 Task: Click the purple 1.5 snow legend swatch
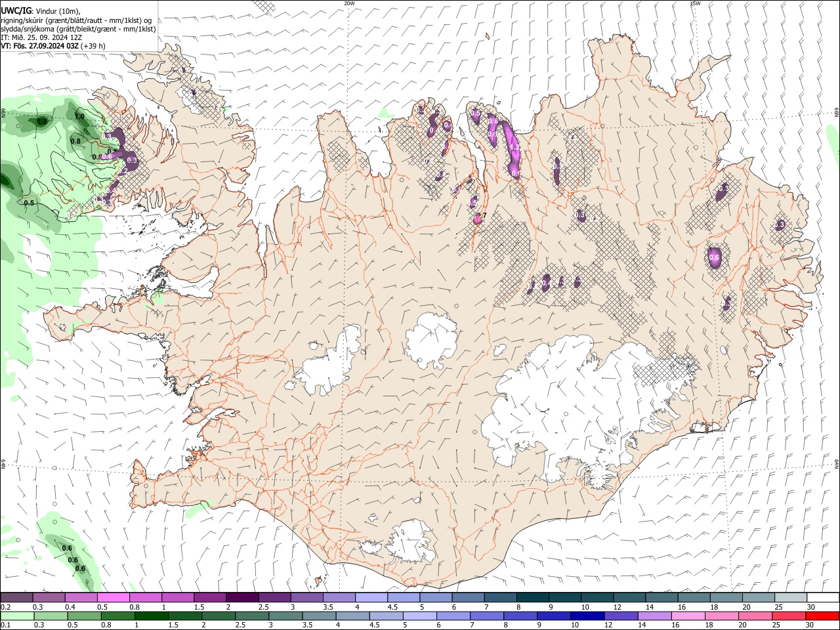(x=209, y=597)
